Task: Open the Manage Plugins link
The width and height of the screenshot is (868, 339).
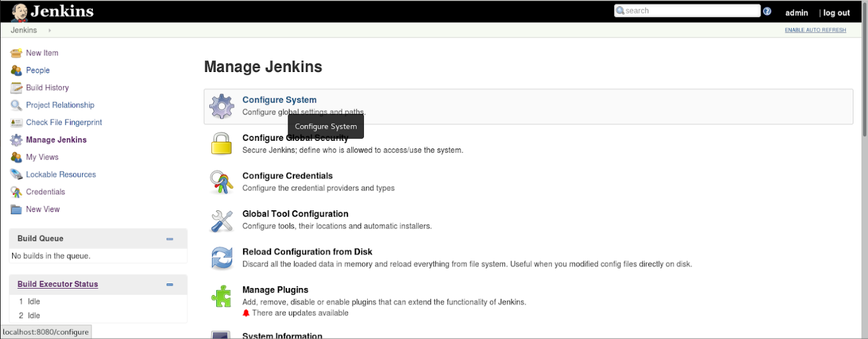Action: (x=276, y=289)
